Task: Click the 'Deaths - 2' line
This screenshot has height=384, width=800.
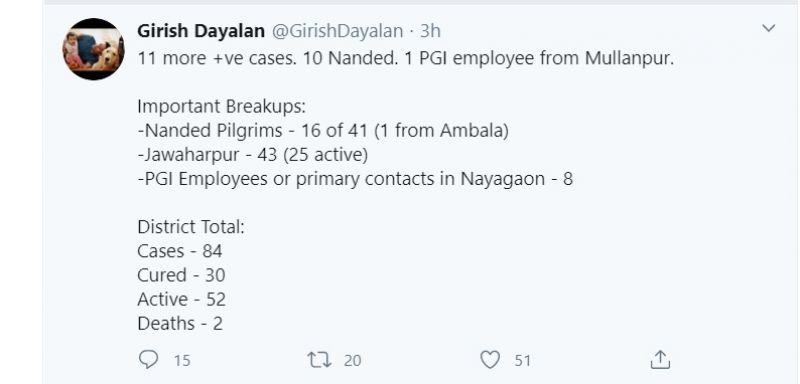Action: pos(180,323)
